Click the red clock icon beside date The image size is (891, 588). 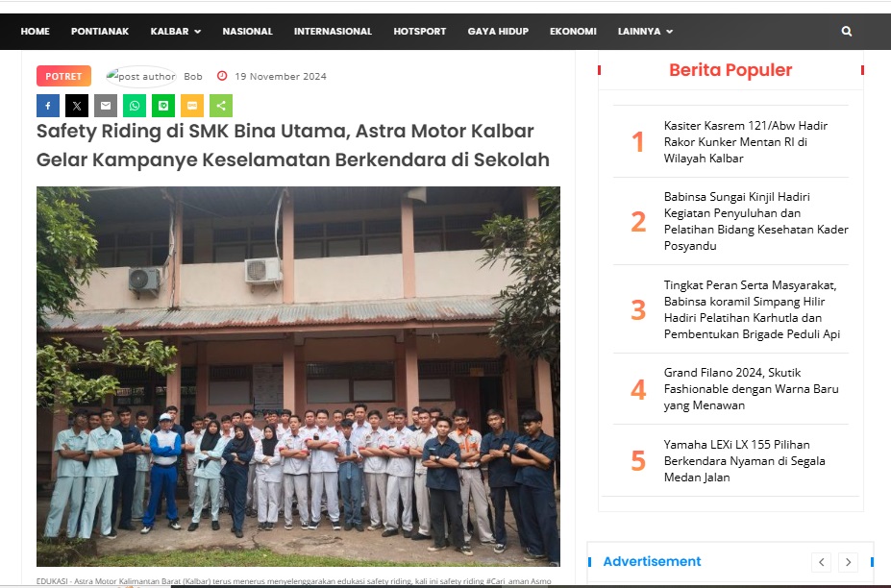coord(222,76)
